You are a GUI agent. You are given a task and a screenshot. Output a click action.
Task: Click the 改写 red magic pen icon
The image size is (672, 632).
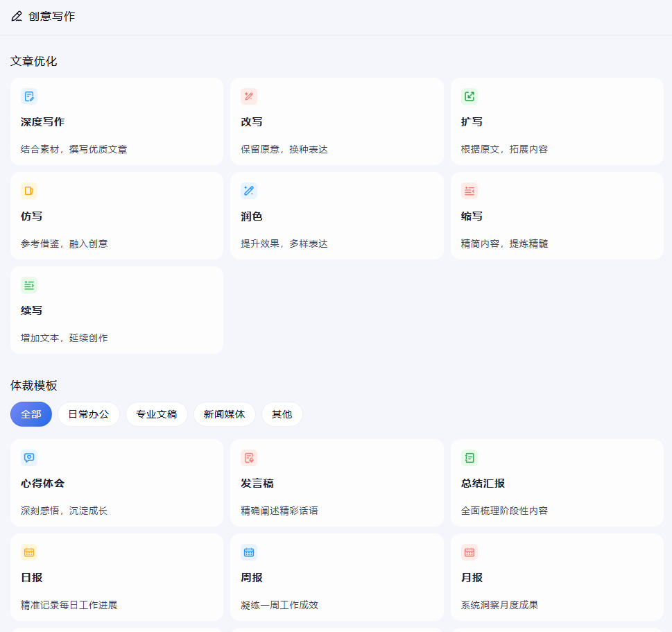pyautogui.click(x=249, y=96)
